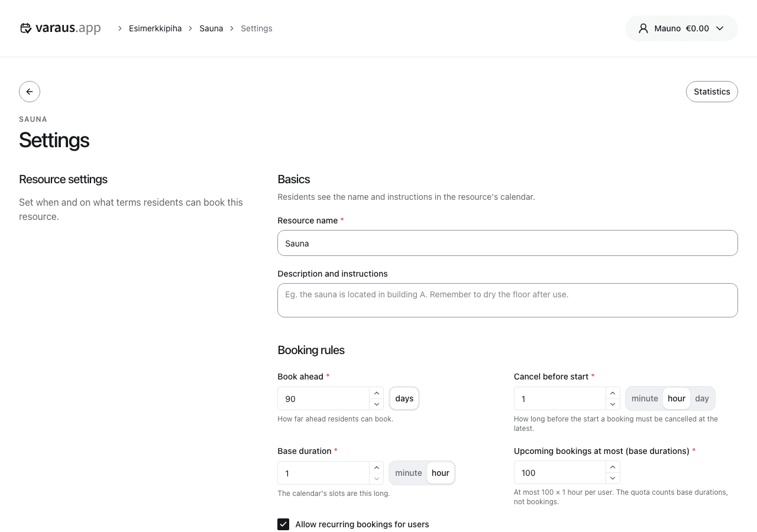Go to Esimerkkipiha breadcrumb
Image resolution: width=757 pixels, height=532 pixels.
coord(156,28)
